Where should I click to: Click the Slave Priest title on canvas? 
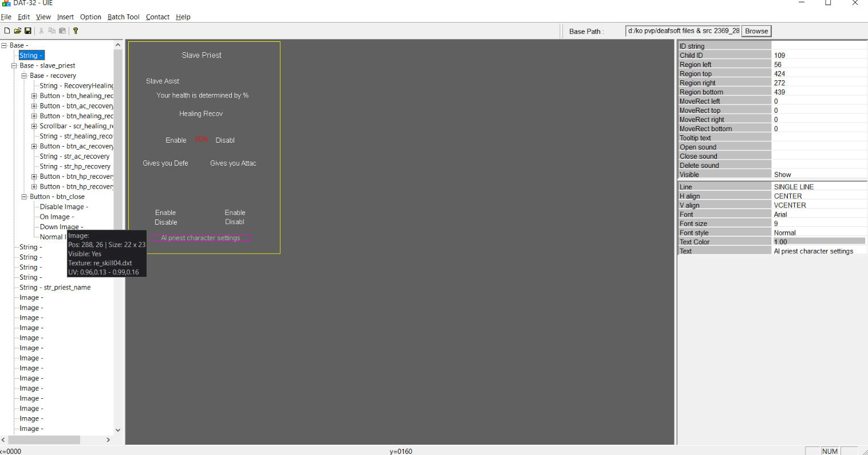(202, 55)
